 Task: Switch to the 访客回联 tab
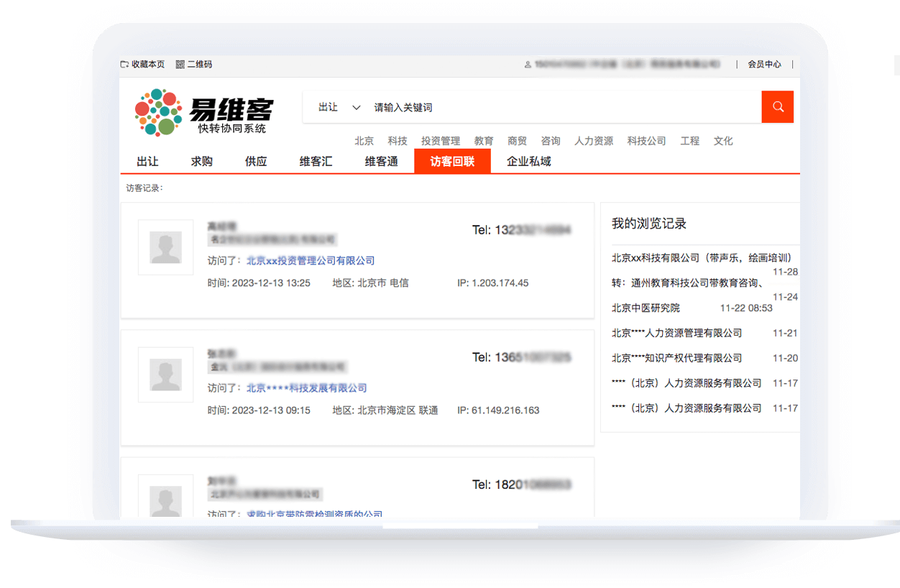pyautogui.click(x=452, y=161)
